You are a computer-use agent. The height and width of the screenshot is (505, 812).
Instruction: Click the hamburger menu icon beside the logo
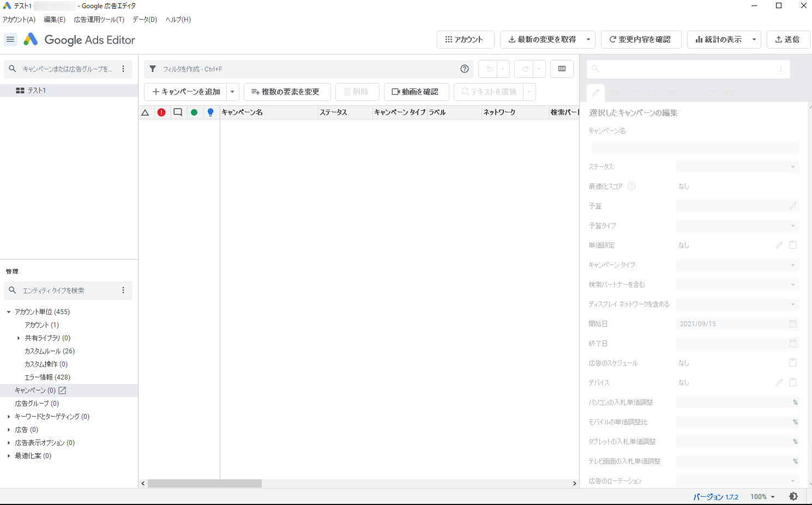click(x=10, y=39)
